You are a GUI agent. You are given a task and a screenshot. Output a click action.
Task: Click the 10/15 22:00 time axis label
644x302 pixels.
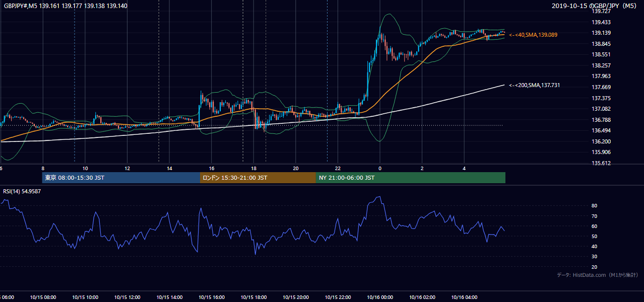[x=338, y=297]
